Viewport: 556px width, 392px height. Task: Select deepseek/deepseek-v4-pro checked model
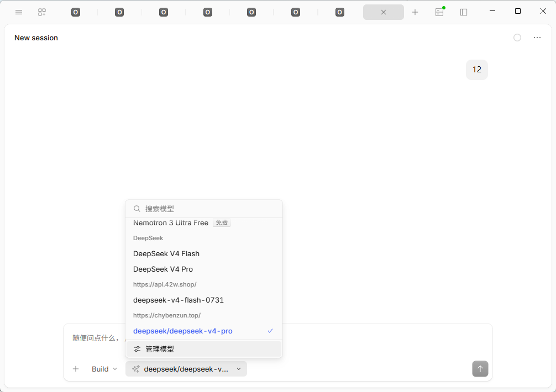coord(204,331)
